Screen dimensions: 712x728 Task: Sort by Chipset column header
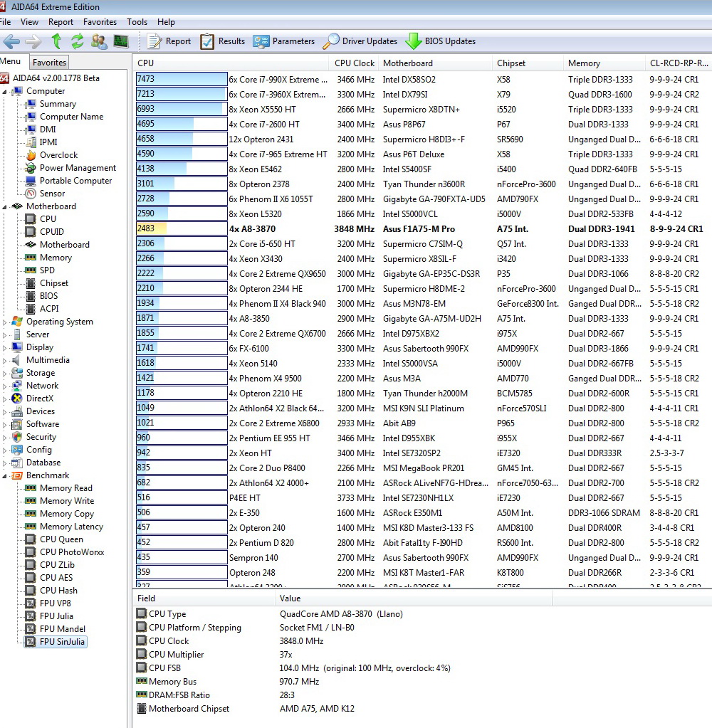click(527, 63)
